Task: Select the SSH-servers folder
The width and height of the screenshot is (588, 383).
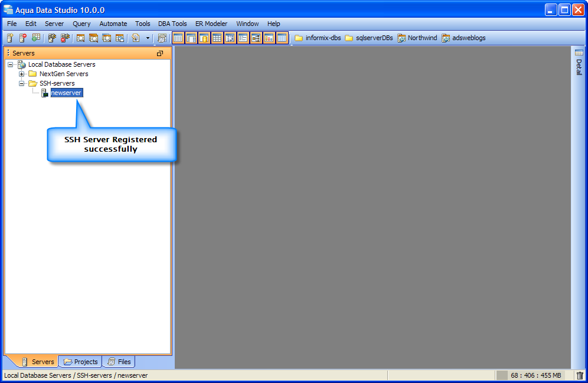Action: (57, 83)
